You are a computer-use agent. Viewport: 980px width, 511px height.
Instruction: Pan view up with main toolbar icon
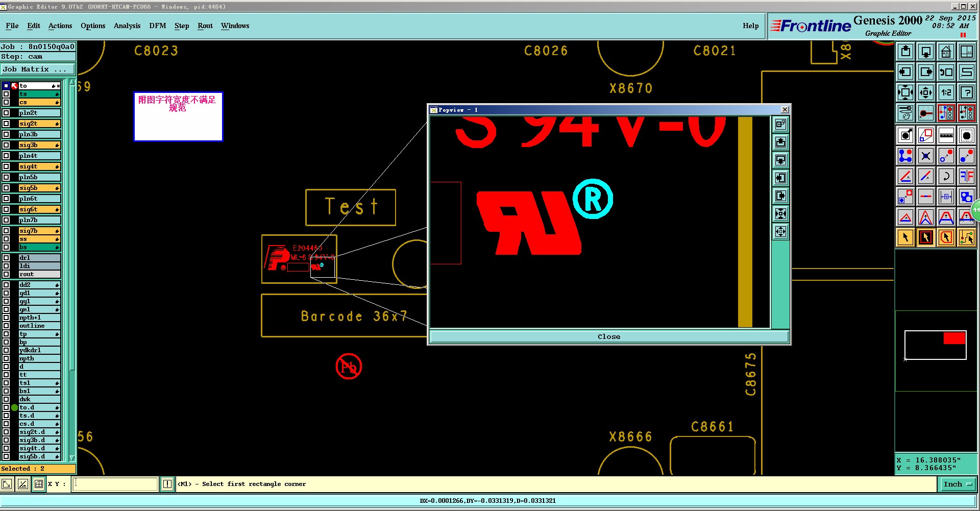coord(905,52)
